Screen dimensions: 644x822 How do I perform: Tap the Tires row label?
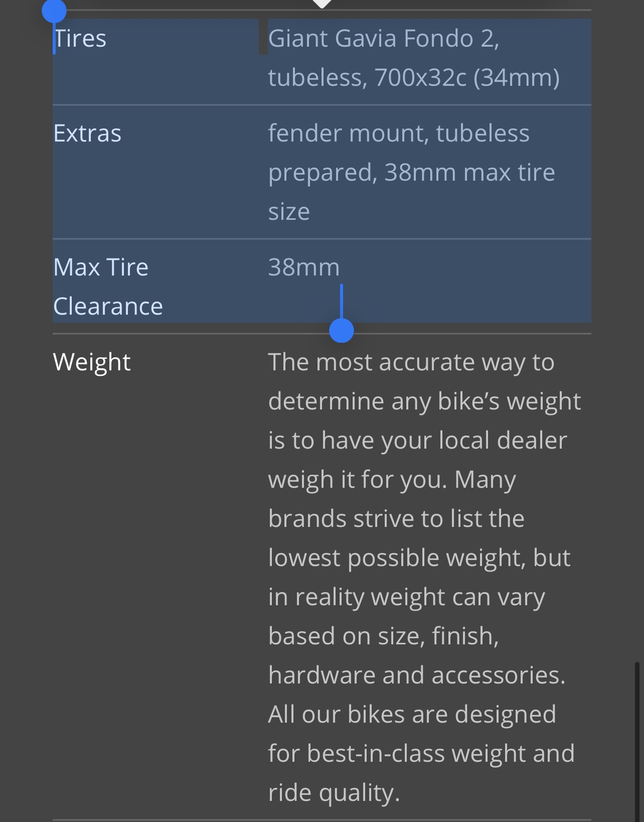(80, 39)
